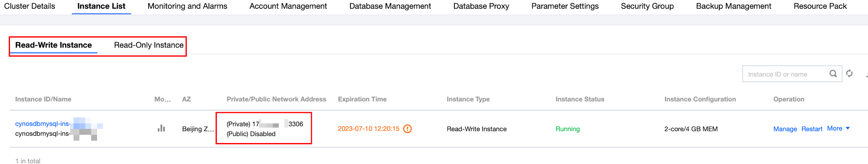The image size is (868, 164).
Task: Click the Manage link for the instance
Action: [x=785, y=129]
